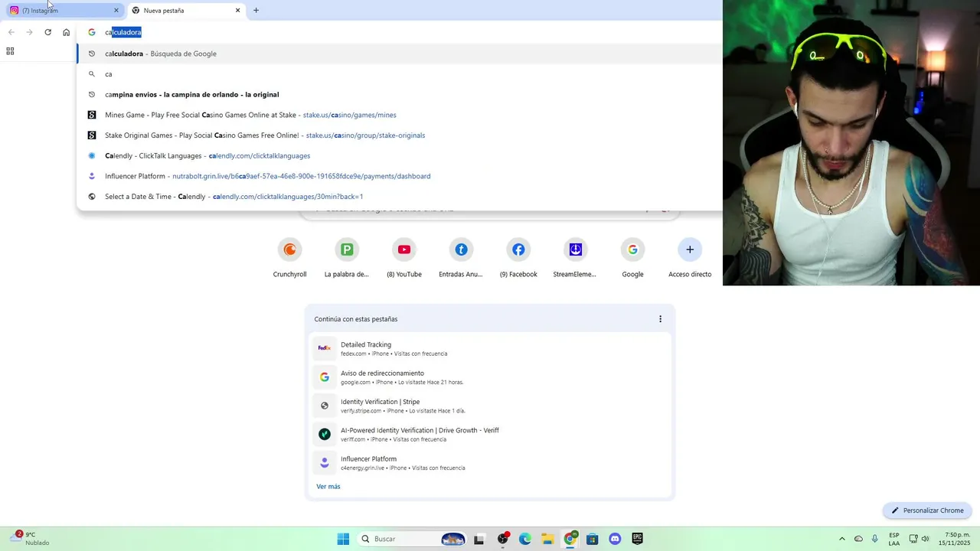Open the OBS Studio taskbar icon
The image size is (980, 551).
pos(503,539)
